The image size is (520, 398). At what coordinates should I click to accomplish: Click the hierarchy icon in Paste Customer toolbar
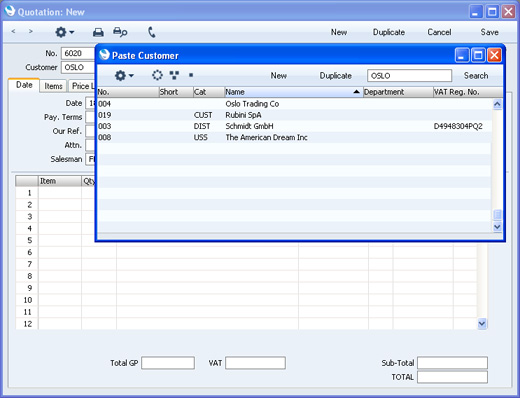click(174, 75)
